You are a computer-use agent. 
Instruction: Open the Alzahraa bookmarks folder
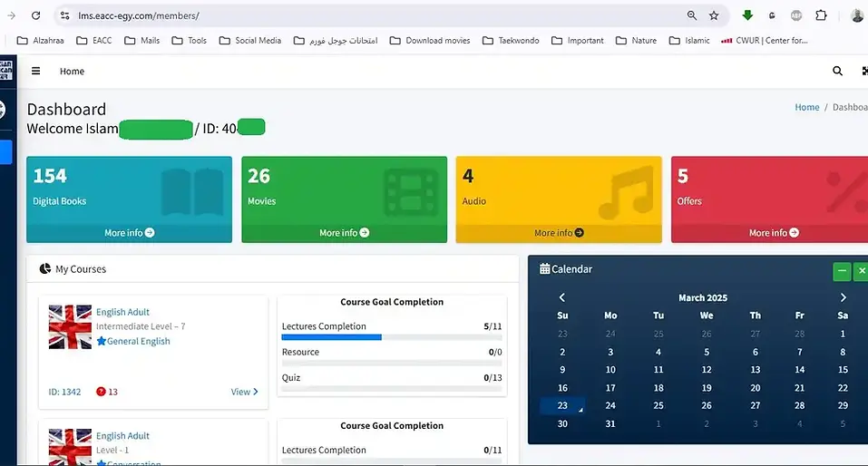pos(41,41)
